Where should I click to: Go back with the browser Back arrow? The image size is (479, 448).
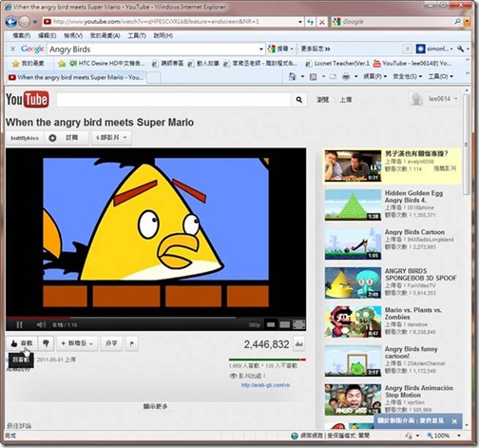[x=11, y=22]
